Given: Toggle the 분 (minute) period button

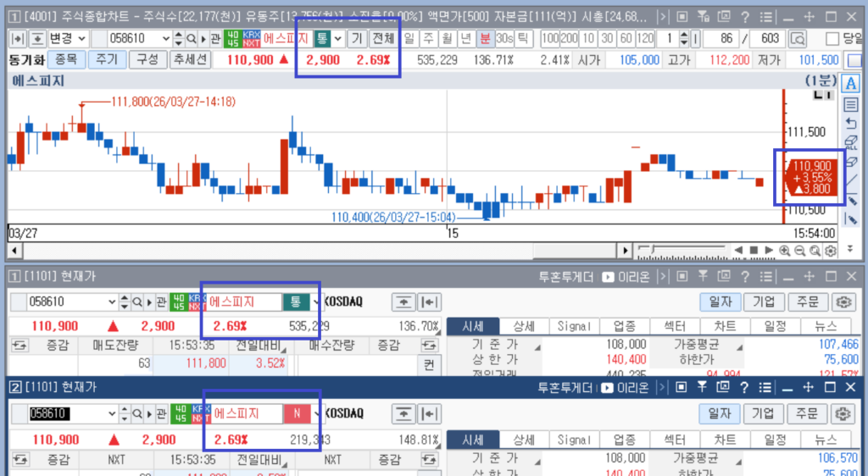Looking at the screenshot, I should [485, 38].
